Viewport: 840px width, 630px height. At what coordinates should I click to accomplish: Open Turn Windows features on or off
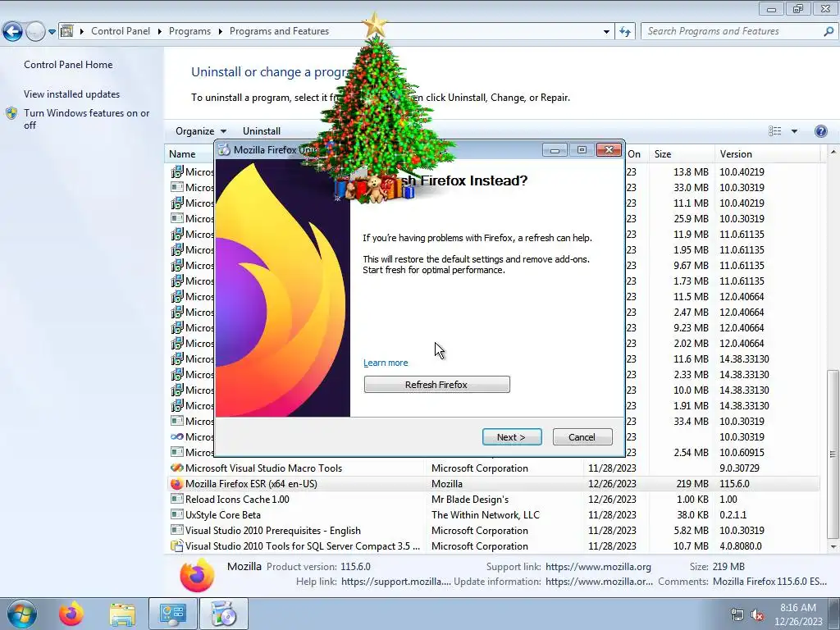click(x=87, y=119)
